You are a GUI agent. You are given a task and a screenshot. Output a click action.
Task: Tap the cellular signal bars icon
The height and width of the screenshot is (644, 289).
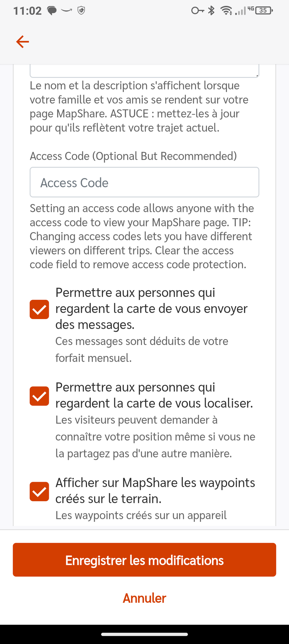pos(241,11)
